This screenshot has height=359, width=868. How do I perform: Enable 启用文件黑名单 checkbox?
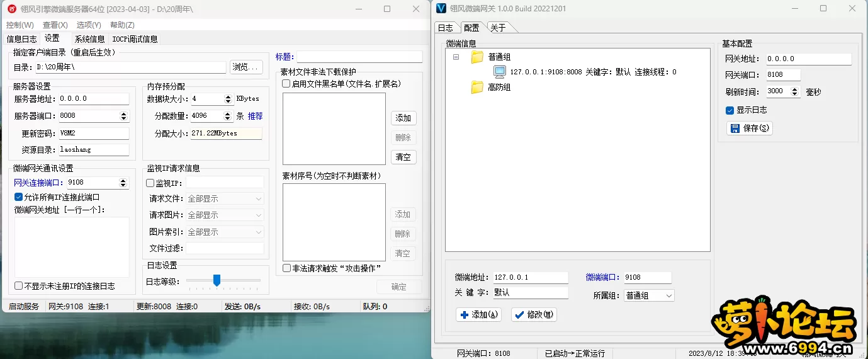click(x=286, y=83)
